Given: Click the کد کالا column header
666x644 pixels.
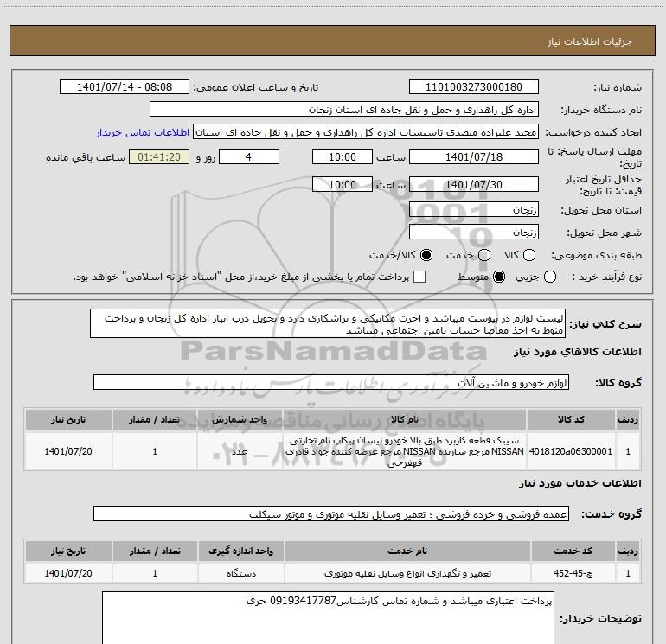Looking at the screenshot, I should 571,419.
